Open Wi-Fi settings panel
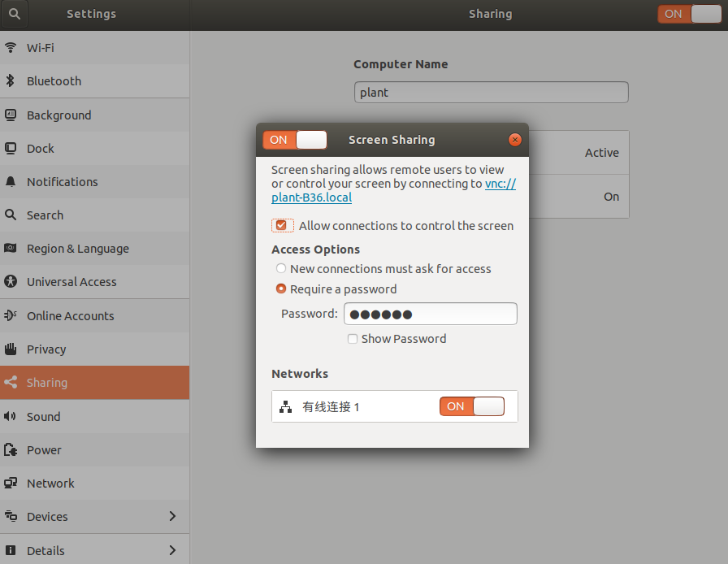Screen dimensions: 728x564 click(x=95, y=48)
